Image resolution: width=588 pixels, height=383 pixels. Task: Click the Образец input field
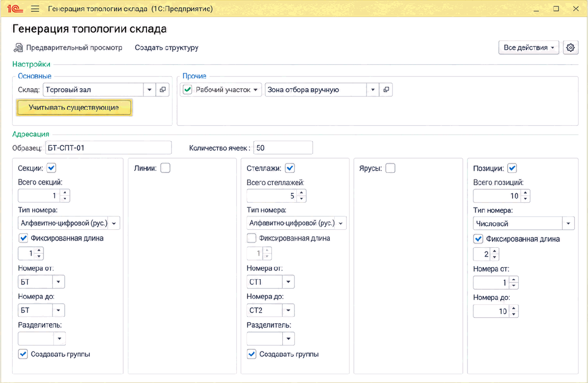[x=108, y=147]
